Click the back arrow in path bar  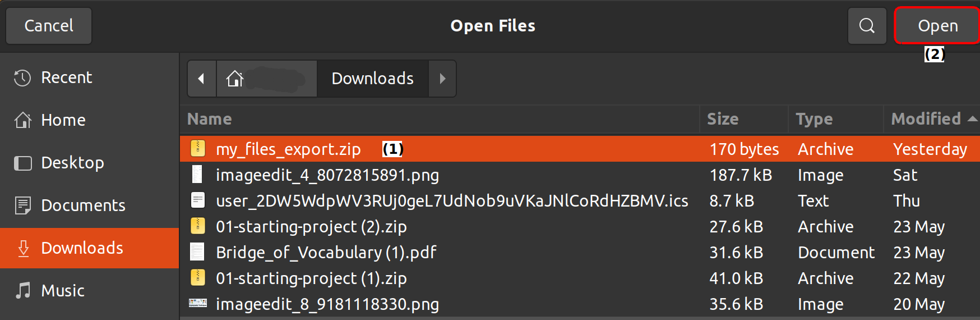click(x=201, y=79)
